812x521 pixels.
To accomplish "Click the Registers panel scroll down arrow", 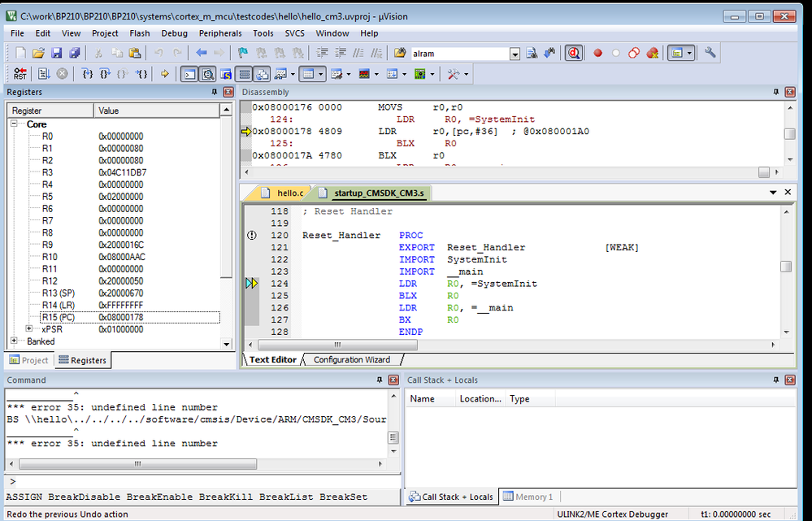I will tap(226, 345).
